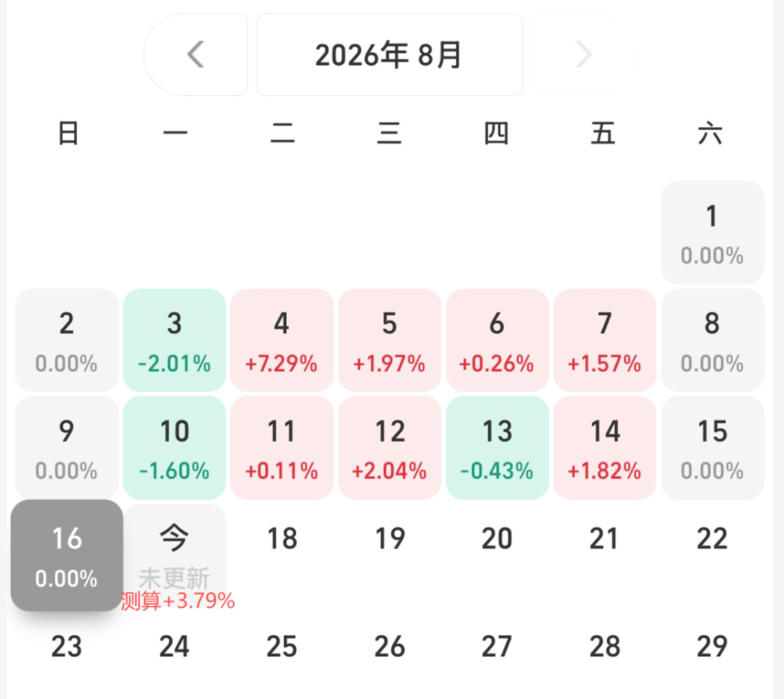Image resolution: width=784 pixels, height=699 pixels.
Task: Tap August 8 with 0.00%
Action: [x=713, y=340]
